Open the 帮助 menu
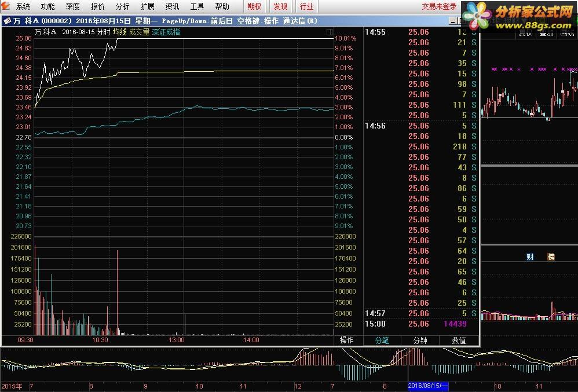 tap(222, 6)
